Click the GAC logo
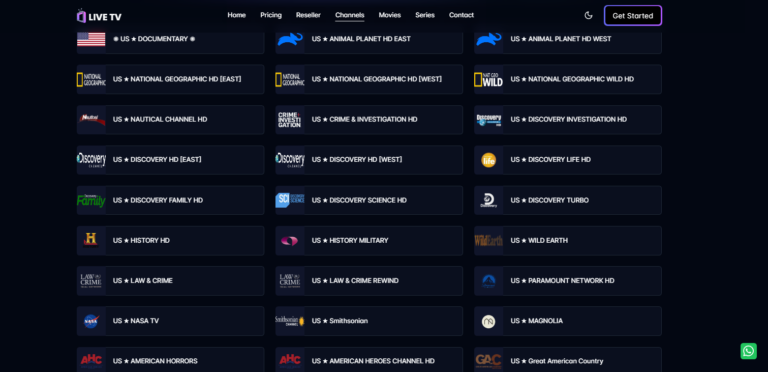 pyautogui.click(x=488, y=361)
